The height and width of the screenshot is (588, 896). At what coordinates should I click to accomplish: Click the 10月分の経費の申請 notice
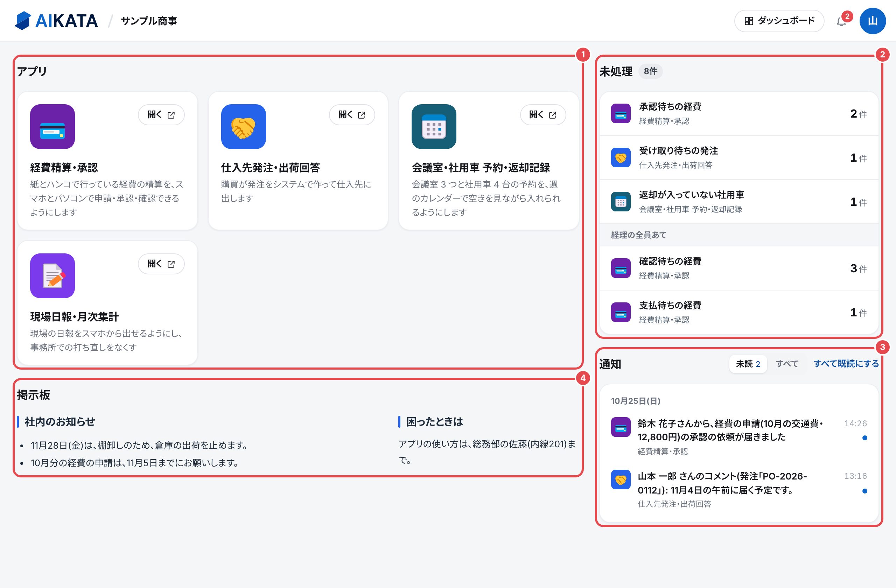pos(135,463)
